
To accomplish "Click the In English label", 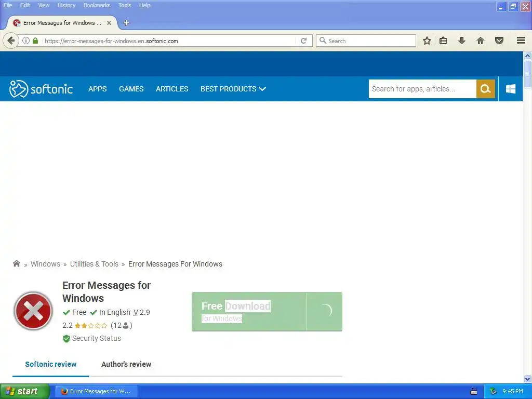I will [114, 312].
